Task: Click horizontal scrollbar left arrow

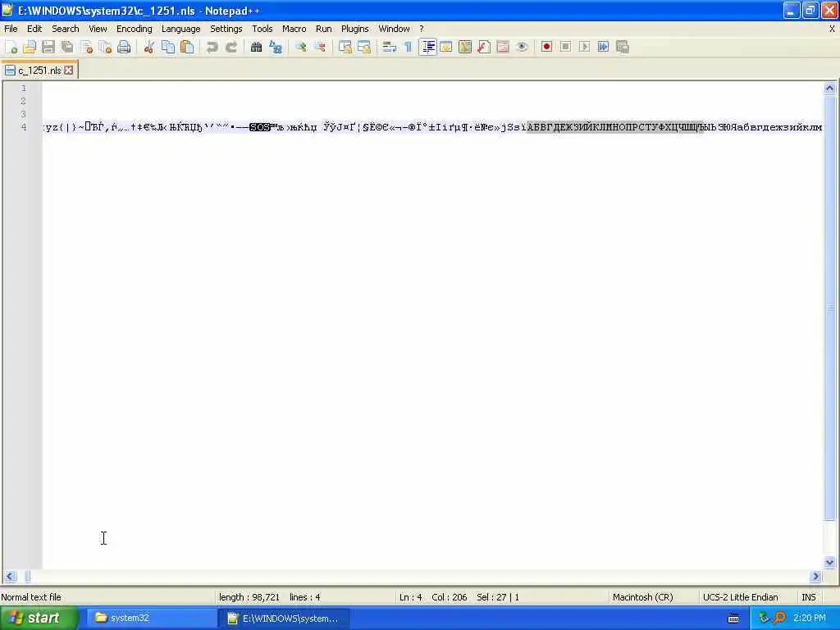Action: tap(10, 577)
